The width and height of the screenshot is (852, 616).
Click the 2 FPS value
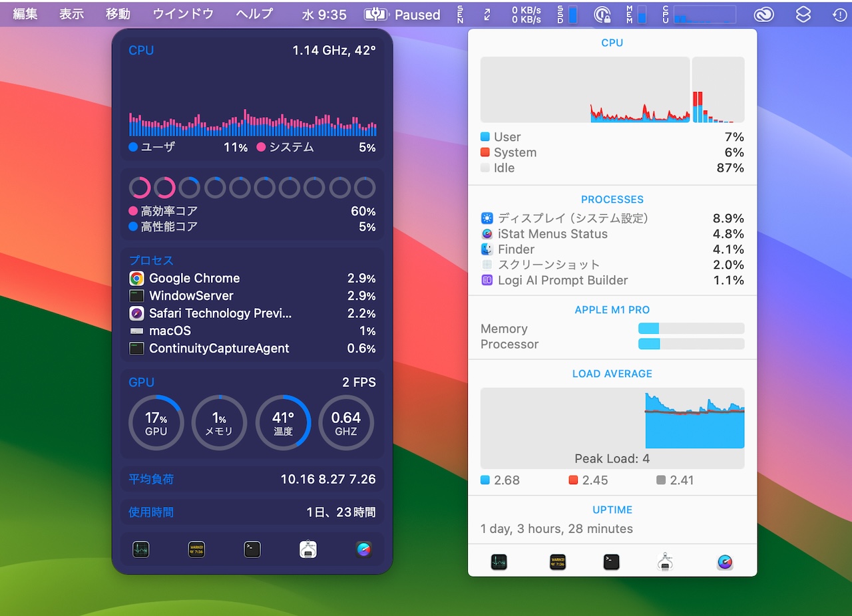pyautogui.click(x=359, y=383)
